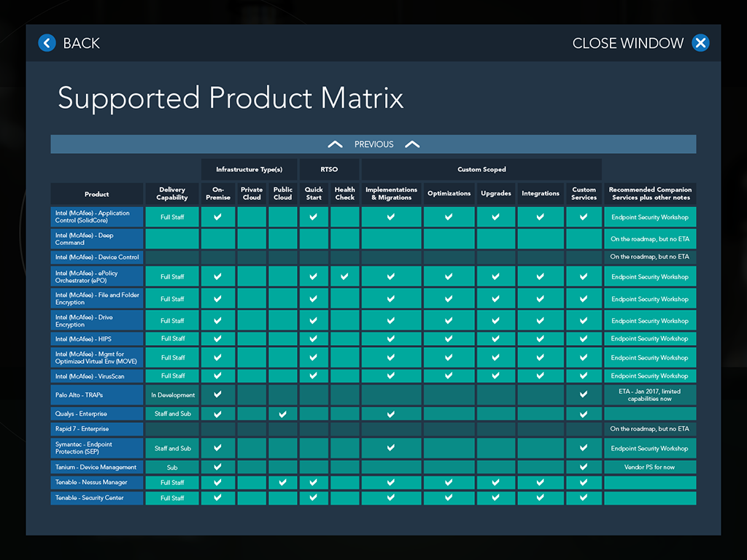Click Upgrades checkmark for Application Control row
Image resolution: width=747 pixels, height=560 pixels.
tap(495, 217)
